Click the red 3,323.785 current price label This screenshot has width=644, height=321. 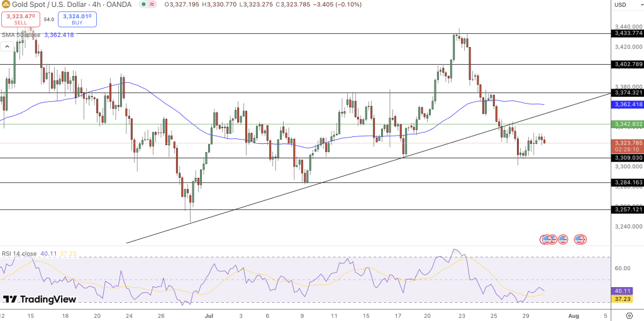[x=628, y=143]
